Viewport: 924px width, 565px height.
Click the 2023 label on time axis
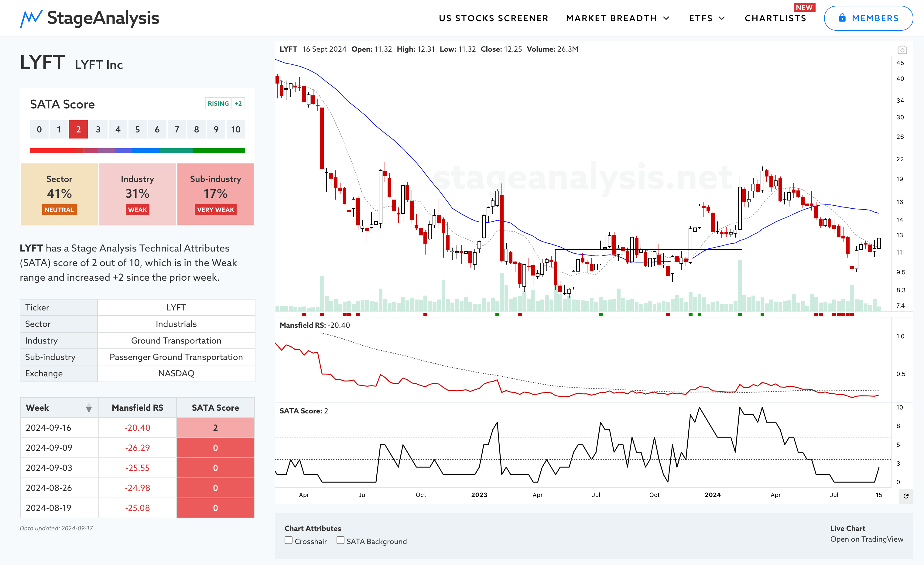point(479,495)
